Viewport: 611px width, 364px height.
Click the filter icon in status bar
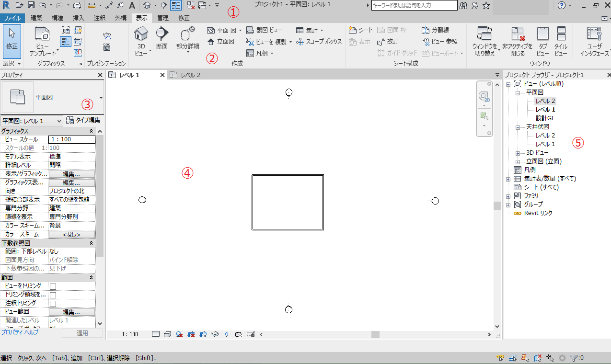tap(573, 358)
